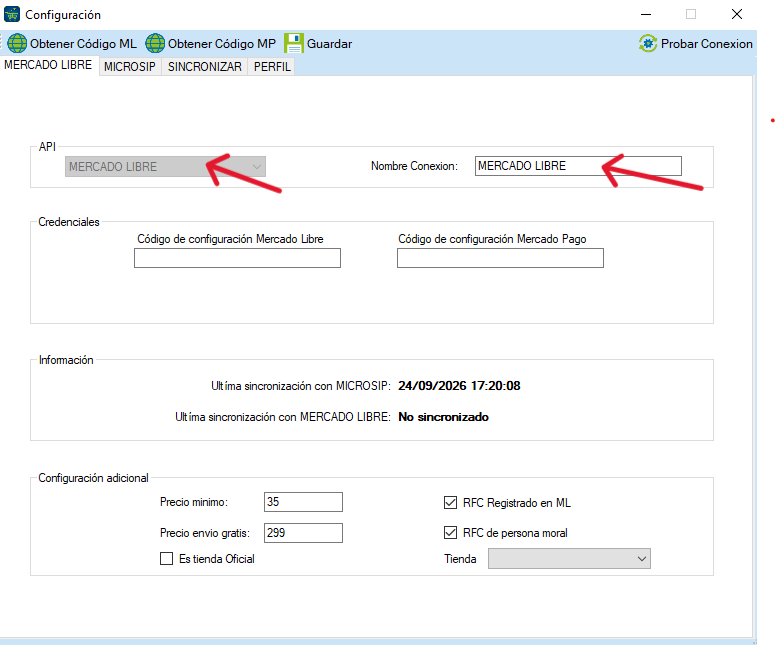Screen dimensions: 776x645
Task: Click the Guardar floppy disk icon
Action: (293, 44)
